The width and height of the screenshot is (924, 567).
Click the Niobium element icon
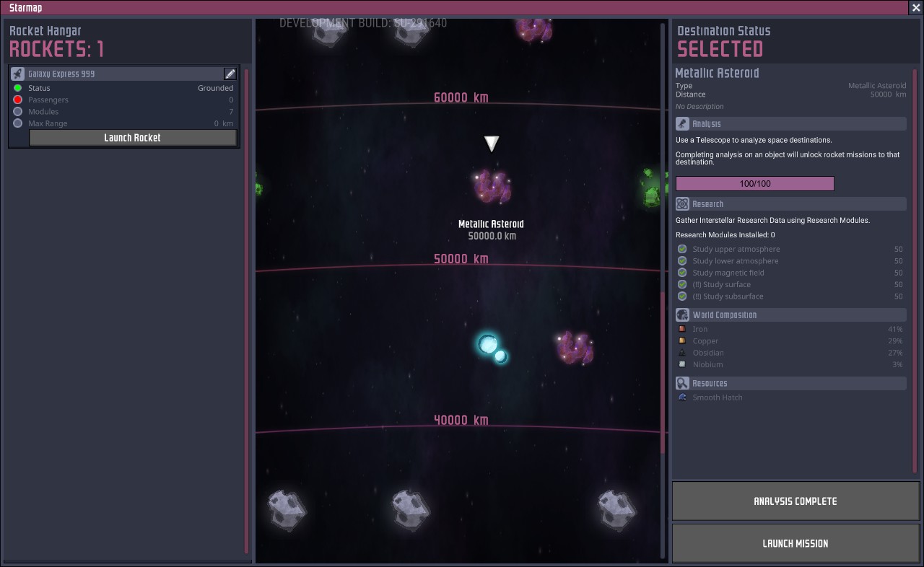tap(682, 365)
